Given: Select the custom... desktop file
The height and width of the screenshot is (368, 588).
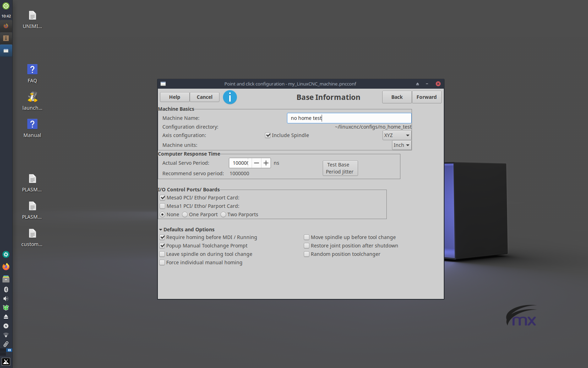Looking at the screenshot, I should coord(32,238).
